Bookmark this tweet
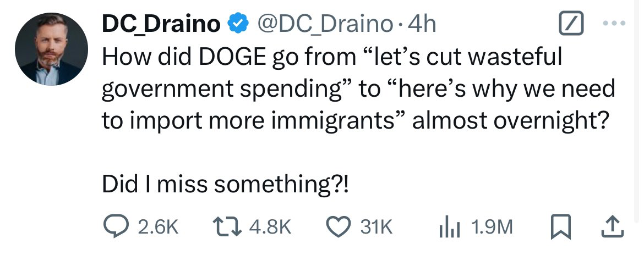This screenshot has width=644, height=255. 561,227
